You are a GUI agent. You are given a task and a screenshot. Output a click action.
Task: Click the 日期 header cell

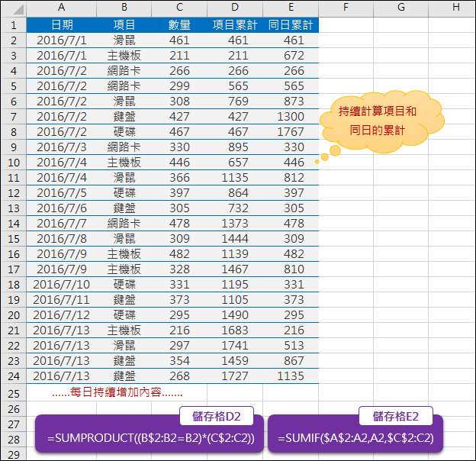coord(62,25)
